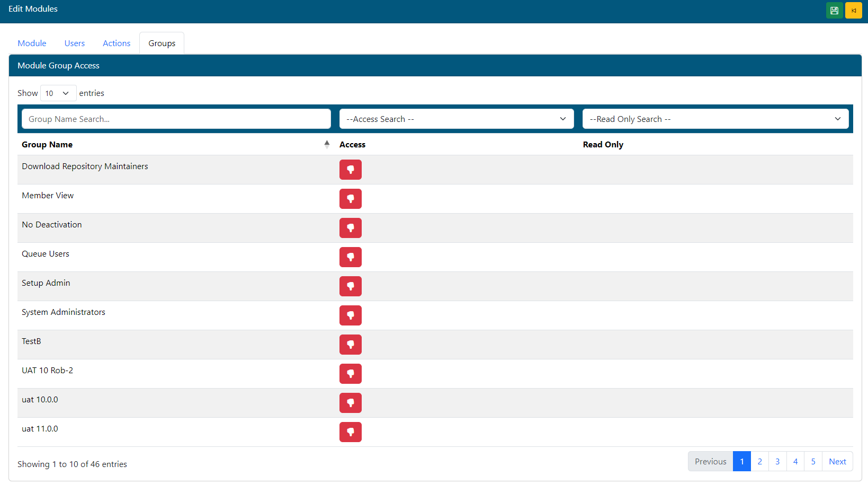The width and height of the screenshot is (868, 484).
Task: Click thumbs-down icon for TestB
Action: pos(350,345)
